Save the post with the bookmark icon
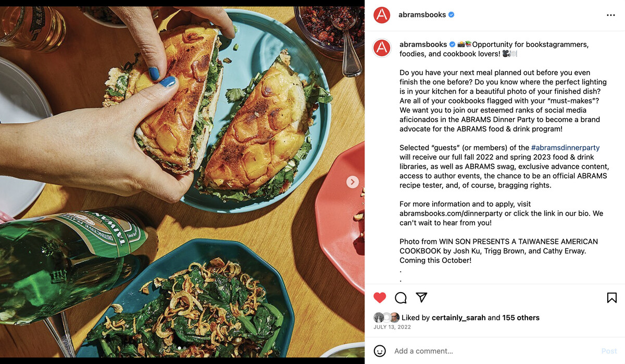Viewport: 625px width, 364px height. pyautogui.click(x=612, y=297)
